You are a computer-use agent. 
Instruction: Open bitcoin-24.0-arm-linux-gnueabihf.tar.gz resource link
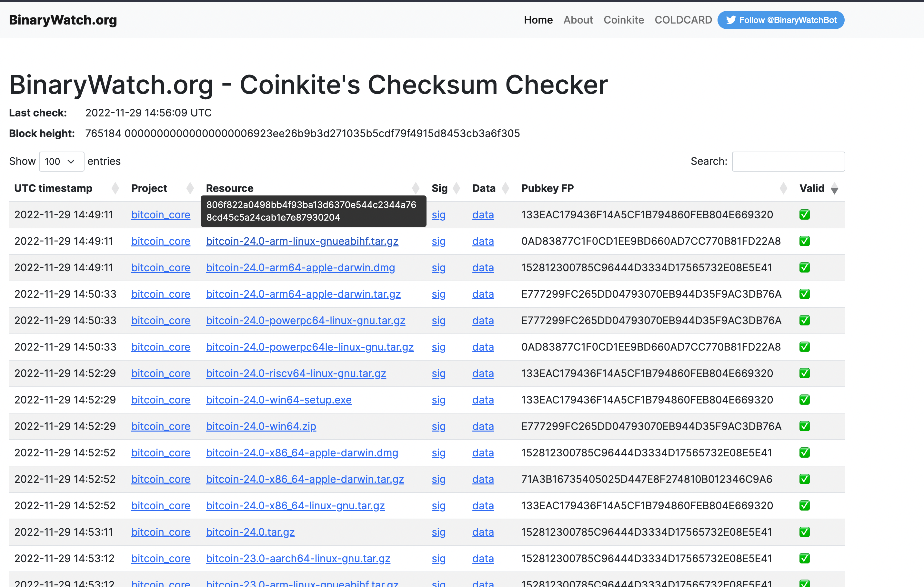[x=302, y=241]
